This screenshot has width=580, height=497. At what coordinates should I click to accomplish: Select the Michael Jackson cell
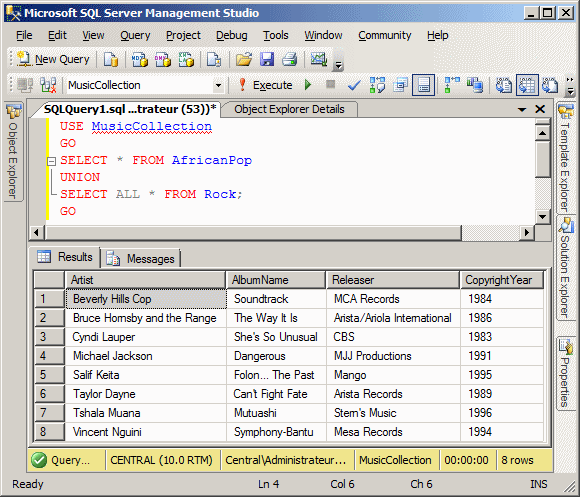pyautogui.click(x=146, y=356)
